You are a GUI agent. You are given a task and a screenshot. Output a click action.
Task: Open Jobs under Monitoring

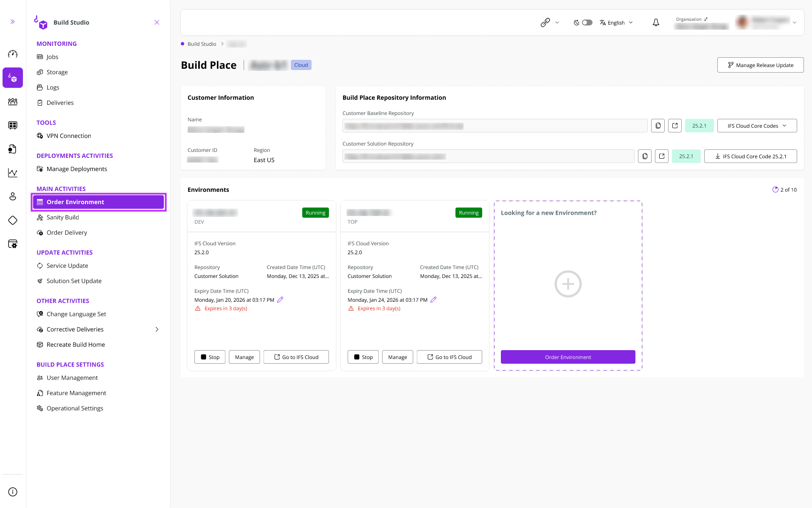(x=52, y=57)
